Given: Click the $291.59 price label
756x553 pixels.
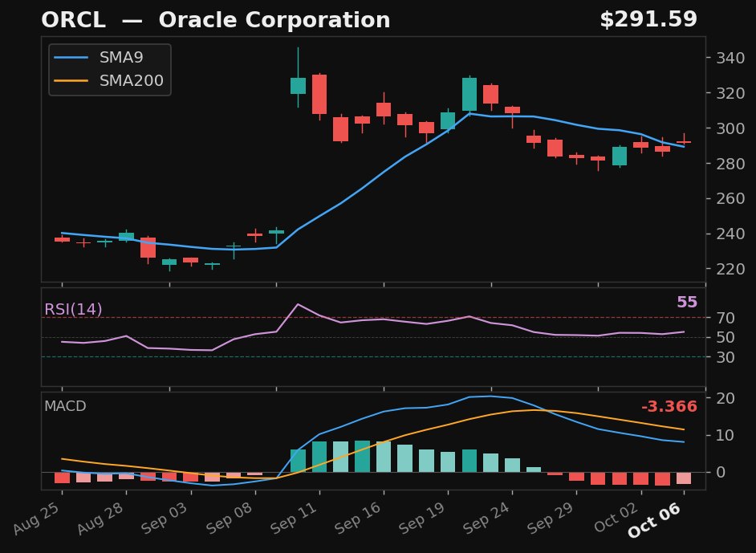Looking at the screenshot, I should point(648,20).
